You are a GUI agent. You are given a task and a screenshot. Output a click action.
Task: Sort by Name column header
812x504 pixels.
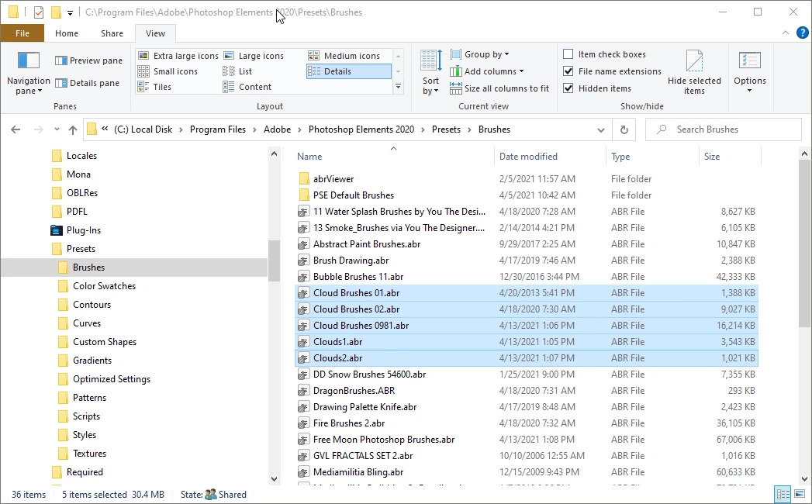[x=394, y=157]
